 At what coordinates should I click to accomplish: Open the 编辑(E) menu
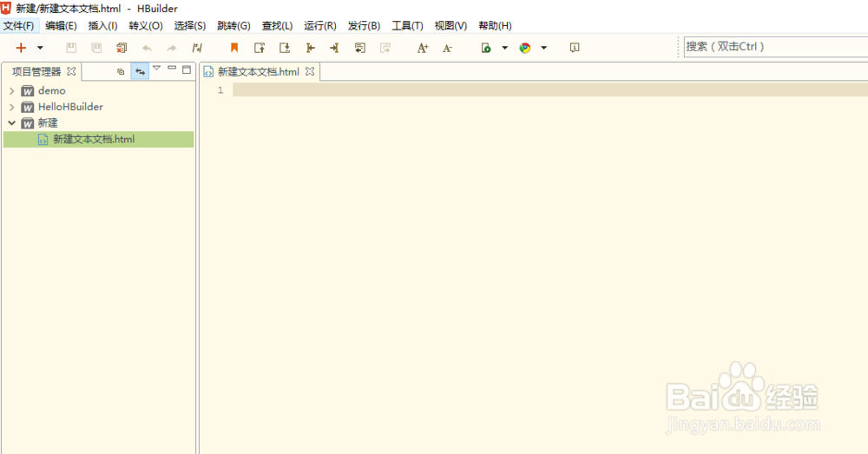61,25
